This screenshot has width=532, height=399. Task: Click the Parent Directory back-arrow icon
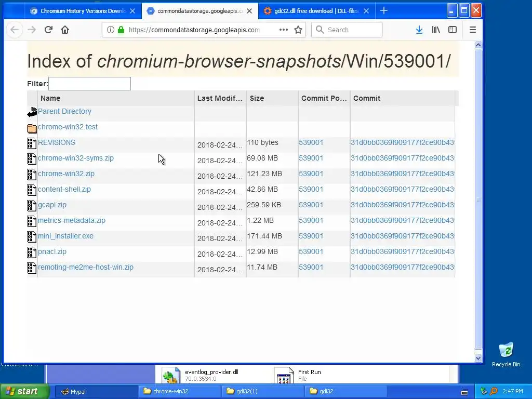tap(32, 112)
